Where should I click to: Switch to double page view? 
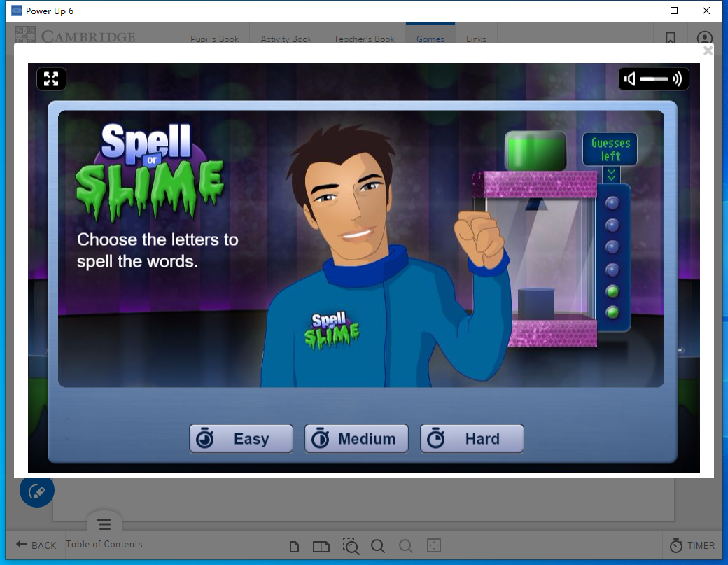pyautogui.click(x=321, y=546)
